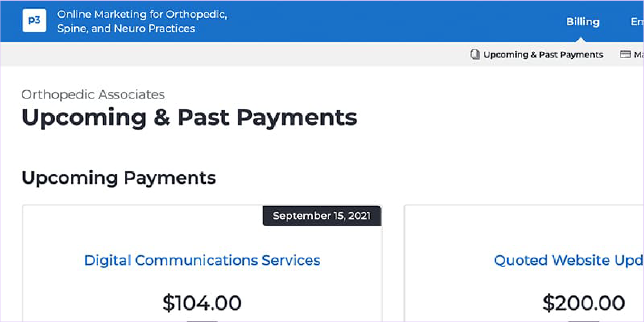Click the $104.00 payment amount

coord(202,303)
